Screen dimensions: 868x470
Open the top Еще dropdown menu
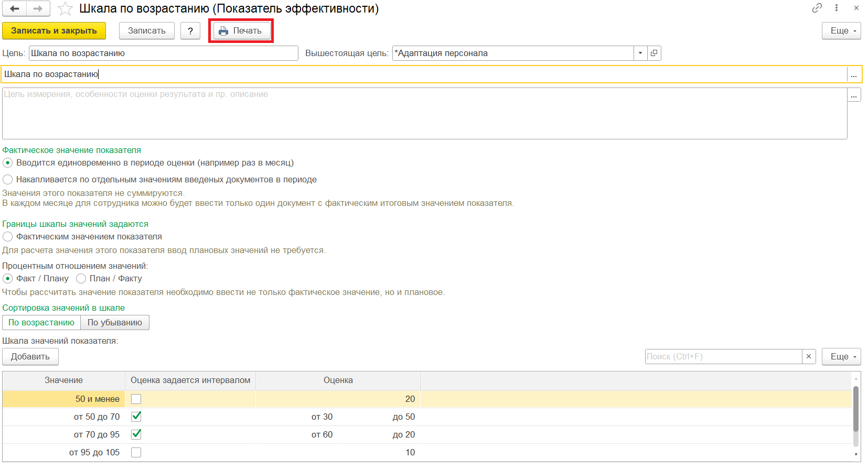coord(841,31)
